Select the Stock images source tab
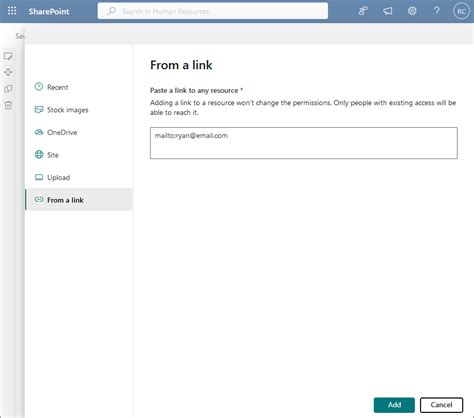Viewport: 474px width, 418px height. (x=79, y=110)
